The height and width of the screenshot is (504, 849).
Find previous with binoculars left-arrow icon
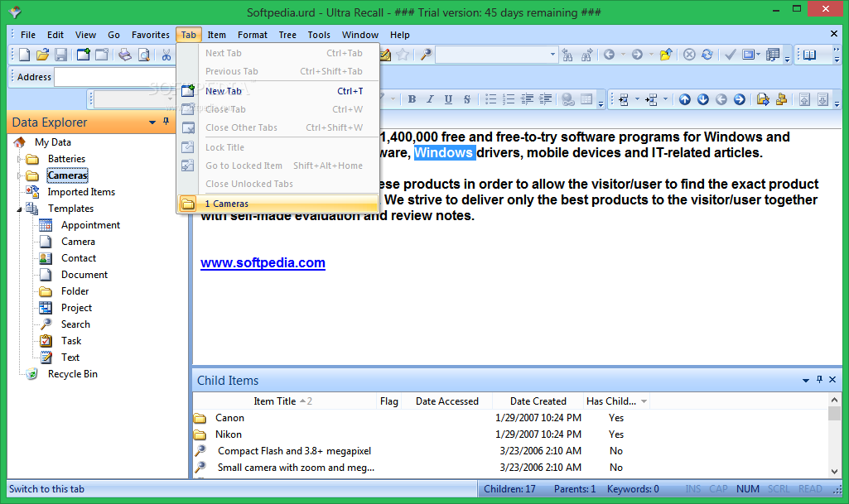[x=567, y=54]
